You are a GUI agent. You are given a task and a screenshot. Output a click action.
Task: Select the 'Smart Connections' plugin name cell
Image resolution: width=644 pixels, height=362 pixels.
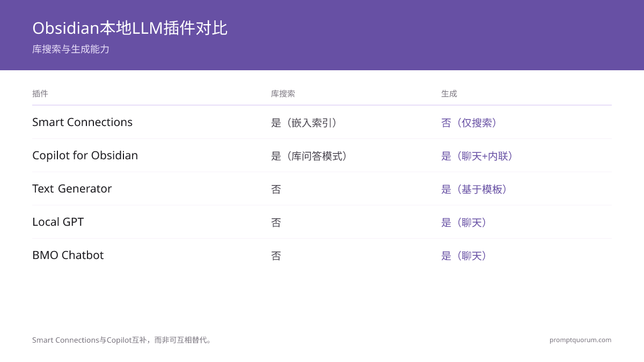coord(82,122)
